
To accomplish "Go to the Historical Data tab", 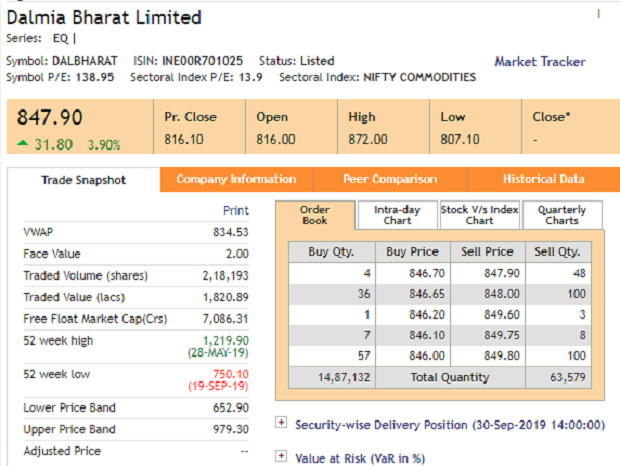I will [x=543, y=180].
